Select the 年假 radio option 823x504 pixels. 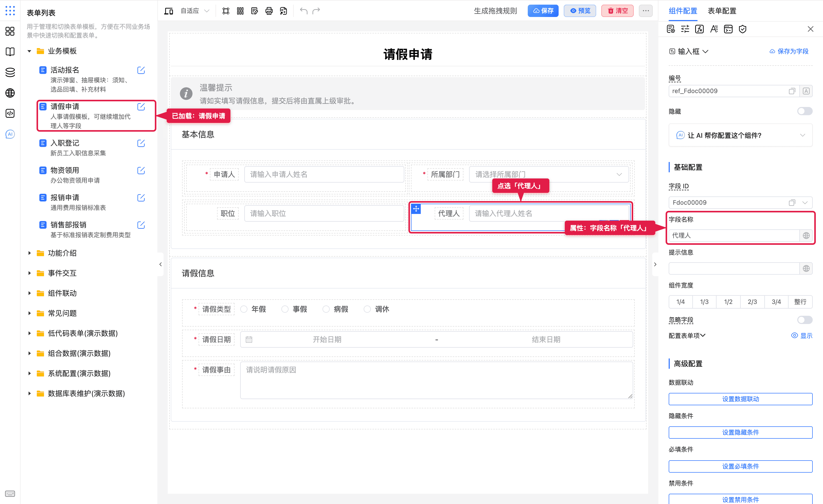click(244, 309)
